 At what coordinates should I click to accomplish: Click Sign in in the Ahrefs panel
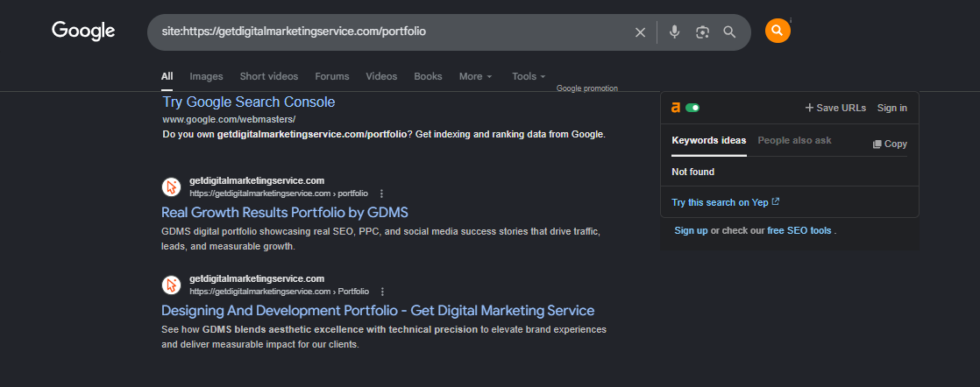891,108
